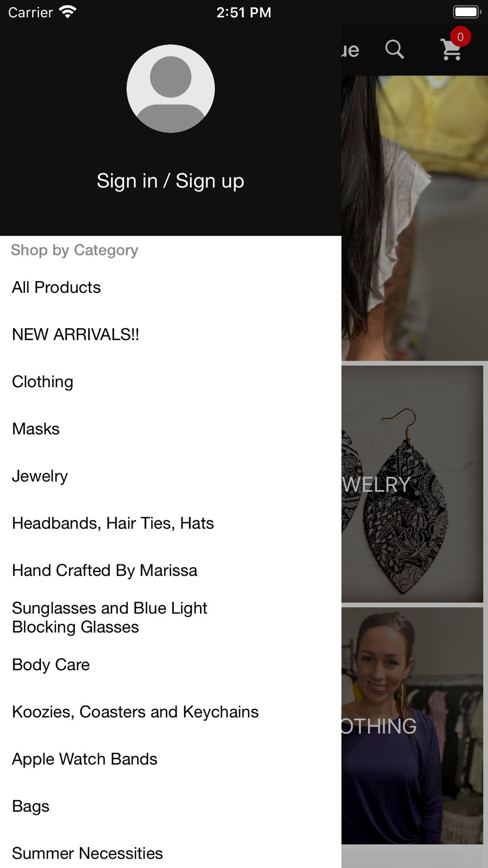Select All Products category
Image resolution: width=488 pixels, height=868 pixels.
(x=170, y=287)
